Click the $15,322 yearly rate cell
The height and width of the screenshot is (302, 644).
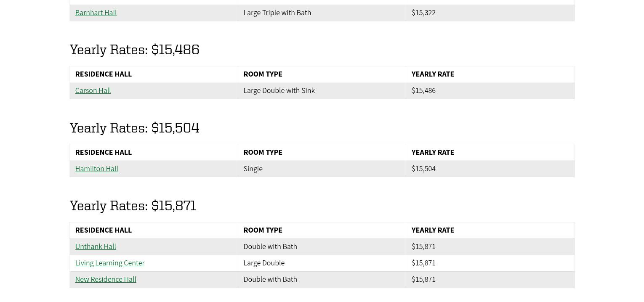423,13
